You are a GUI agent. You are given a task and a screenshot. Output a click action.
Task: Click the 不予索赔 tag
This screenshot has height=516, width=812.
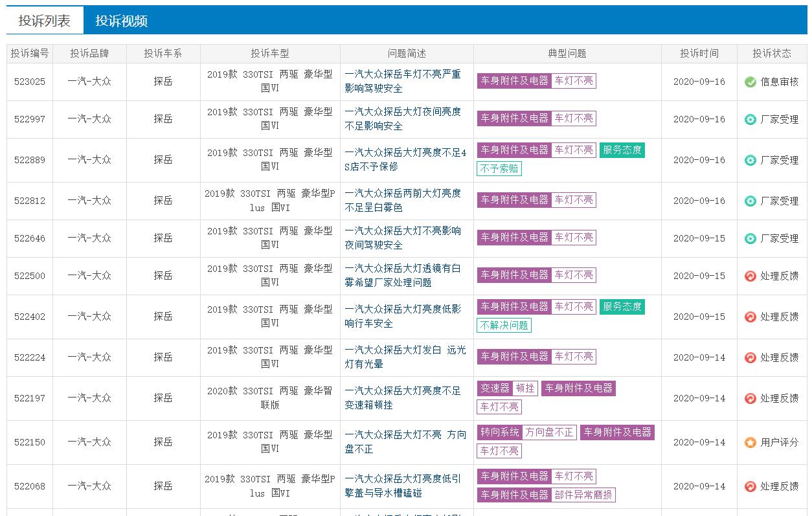[x=499, y=169]
